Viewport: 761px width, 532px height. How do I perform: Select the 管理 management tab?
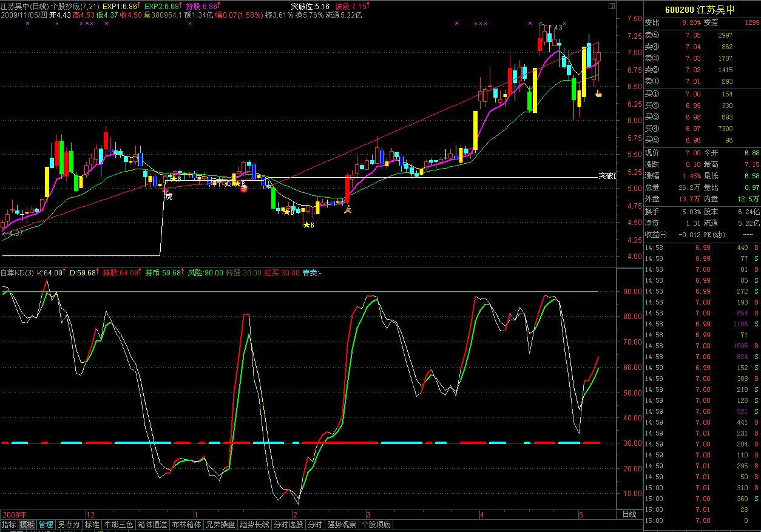(46, 525)
